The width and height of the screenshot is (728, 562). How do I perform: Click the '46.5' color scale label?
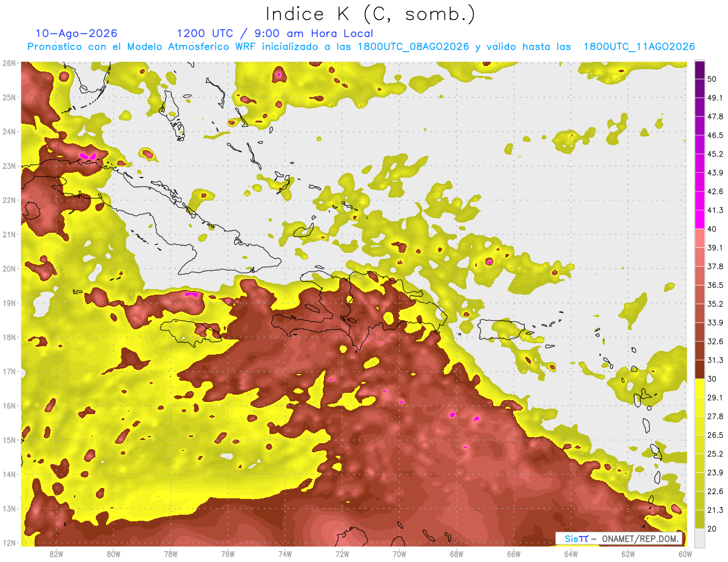point(715,135)
